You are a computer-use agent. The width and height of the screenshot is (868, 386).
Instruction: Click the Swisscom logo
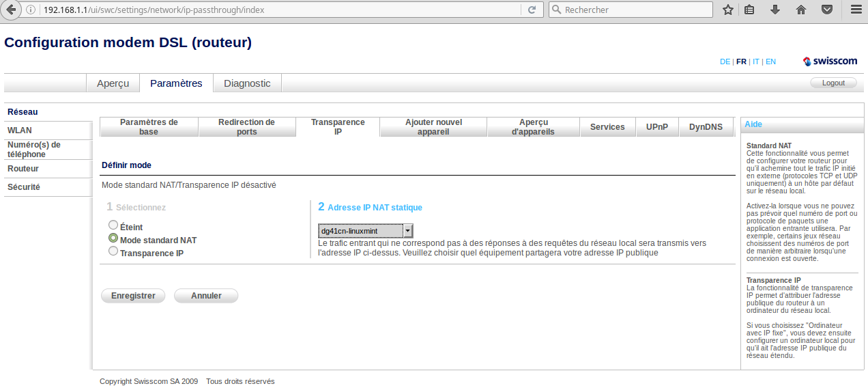[830, 61]
